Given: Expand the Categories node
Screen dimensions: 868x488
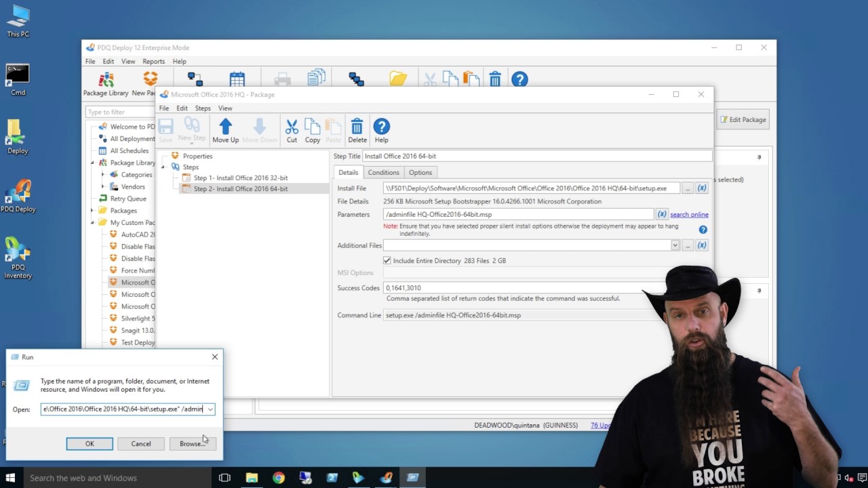Looking at the screenshot, I should [103, 175].
